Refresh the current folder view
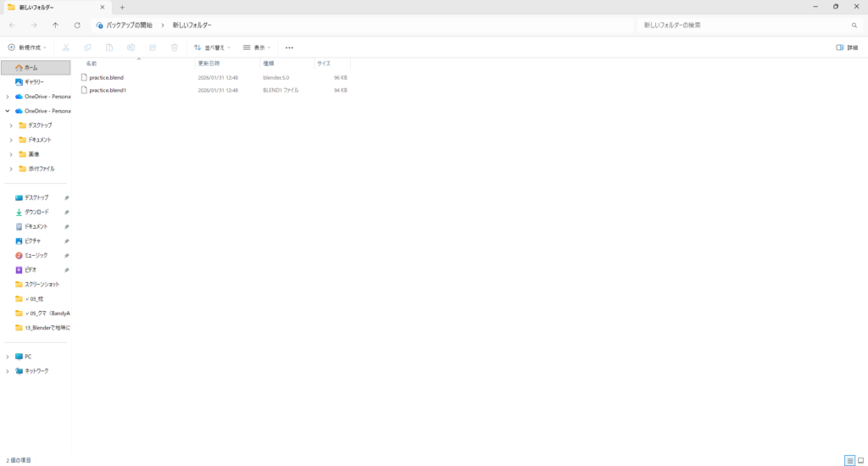The width and height of the screenshot is (868, 466). pyautogui.click(x=77, y=25)
